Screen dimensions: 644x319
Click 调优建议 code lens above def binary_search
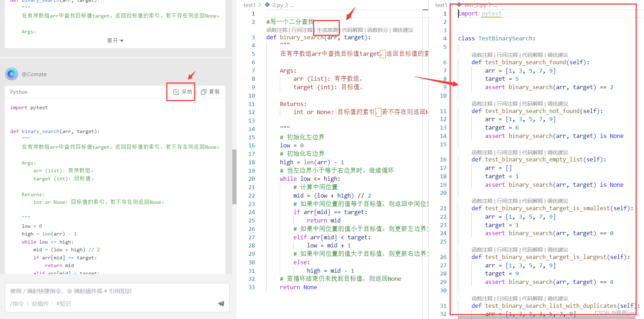click(403, 30)
